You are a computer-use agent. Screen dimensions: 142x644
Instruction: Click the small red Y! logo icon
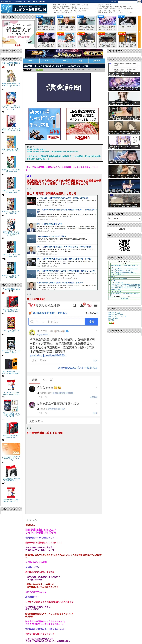89,305
